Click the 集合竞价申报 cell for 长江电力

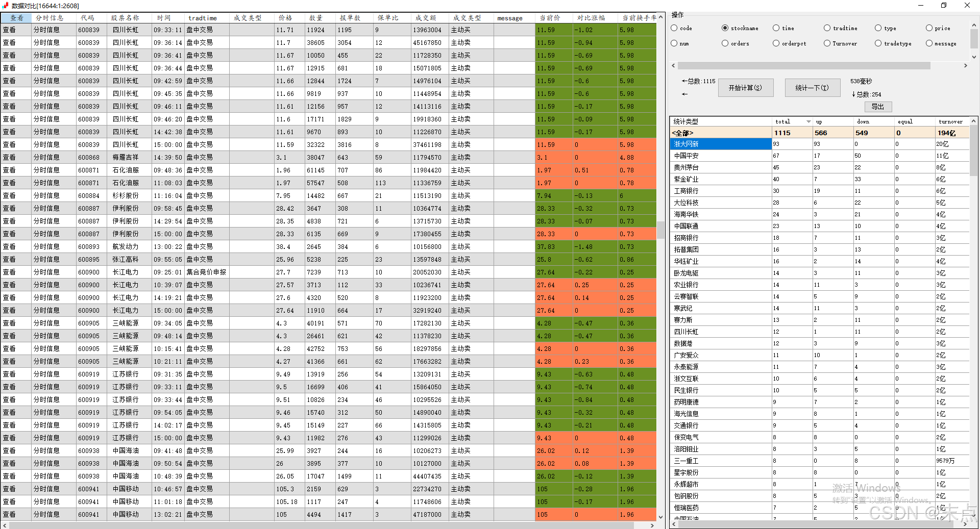[206, 272]
